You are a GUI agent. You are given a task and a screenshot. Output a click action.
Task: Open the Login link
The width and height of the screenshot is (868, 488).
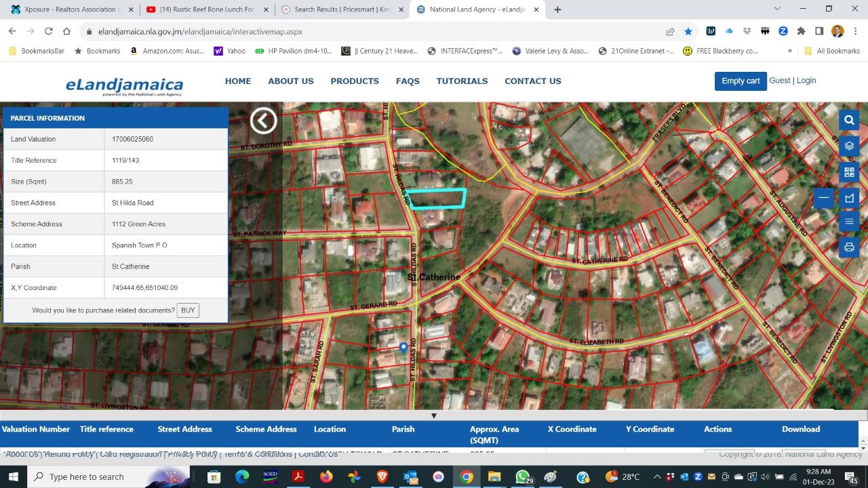[806, 80]
